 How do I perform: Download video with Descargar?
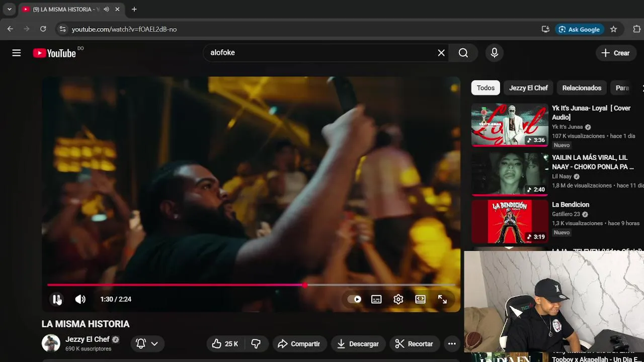click(x=358, y=344)
